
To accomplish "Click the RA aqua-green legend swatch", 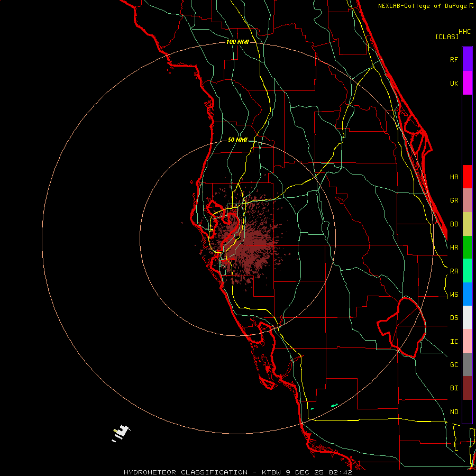I will pos(467,270).
